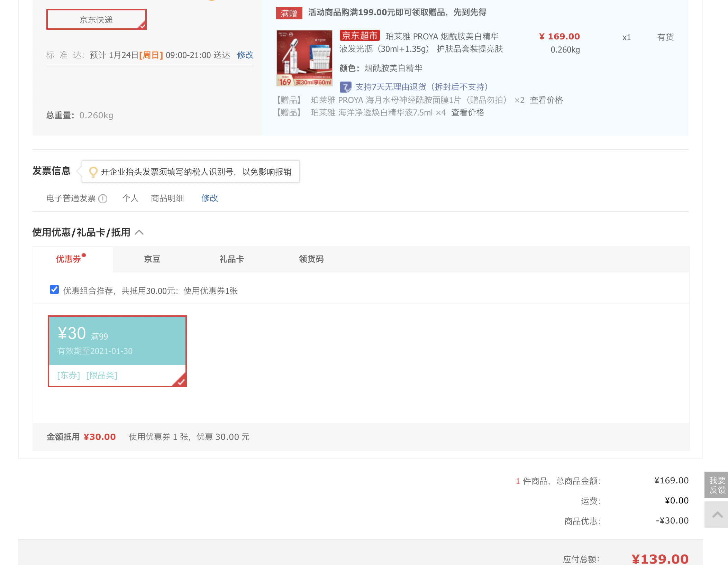Click 颜色: 烟酰胺美白精华 attribute text
728x565 pixels.
381,68
